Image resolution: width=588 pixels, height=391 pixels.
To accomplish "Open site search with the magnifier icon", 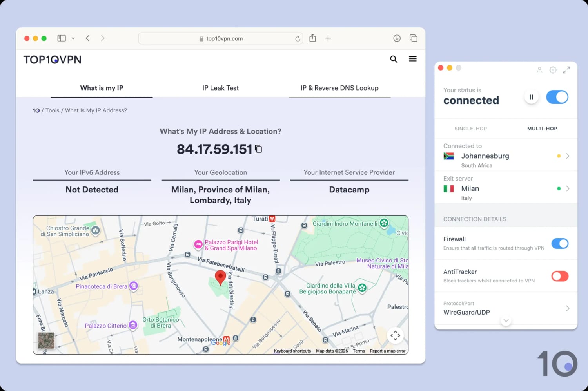I will coord(394,59).
